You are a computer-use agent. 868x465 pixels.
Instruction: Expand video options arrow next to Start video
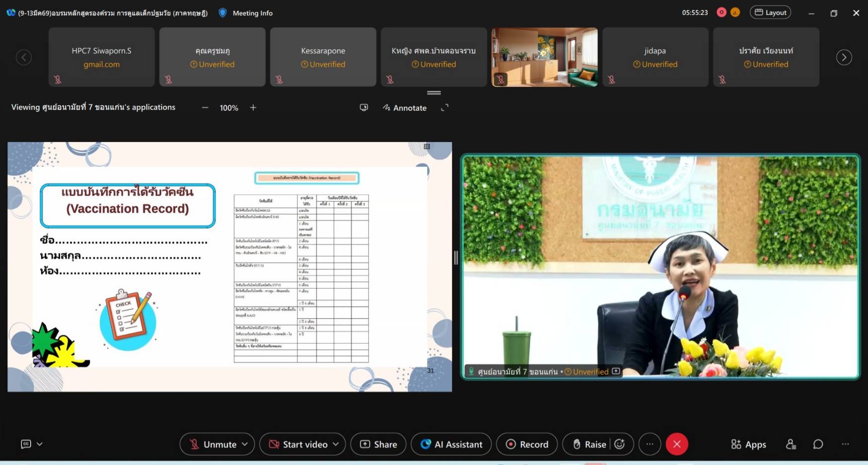pyautogui.click(x=336, y=444)
